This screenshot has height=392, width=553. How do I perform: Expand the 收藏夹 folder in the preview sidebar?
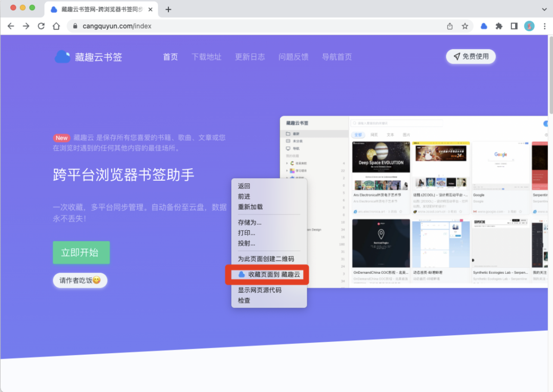click(x=287, y=163)
